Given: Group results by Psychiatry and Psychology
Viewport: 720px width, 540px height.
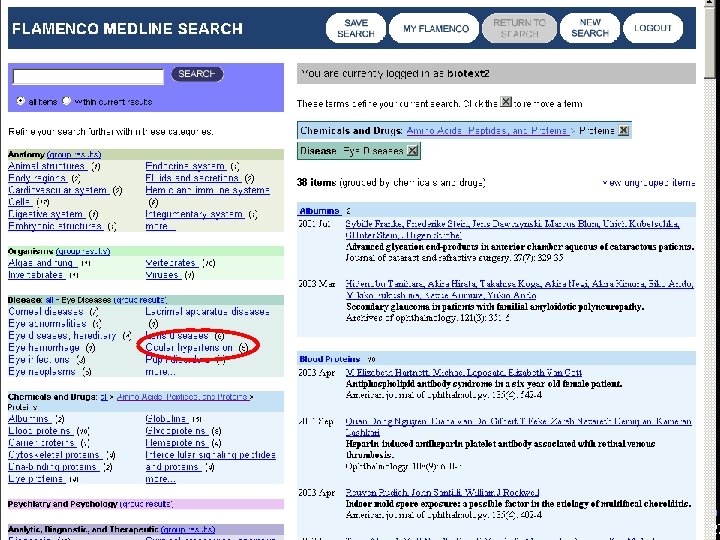Looking at the screenshot, I should pyautogui.click(x=146, y=504).
